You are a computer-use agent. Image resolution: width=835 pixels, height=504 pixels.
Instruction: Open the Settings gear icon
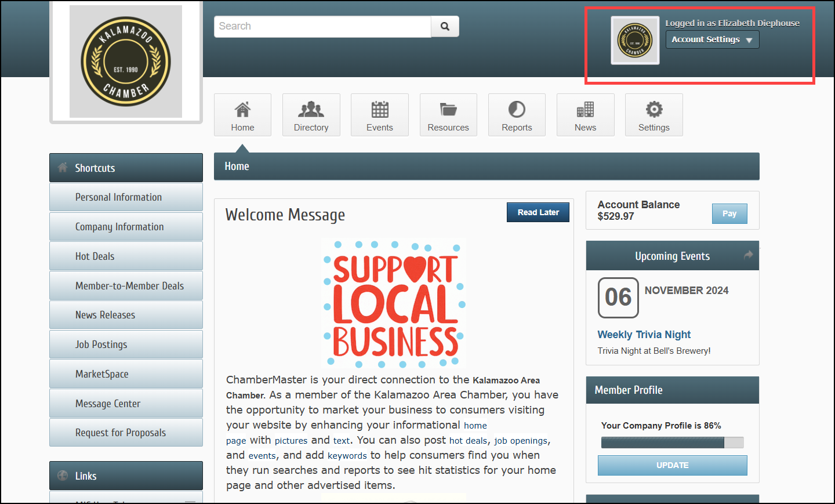point(654,115)
